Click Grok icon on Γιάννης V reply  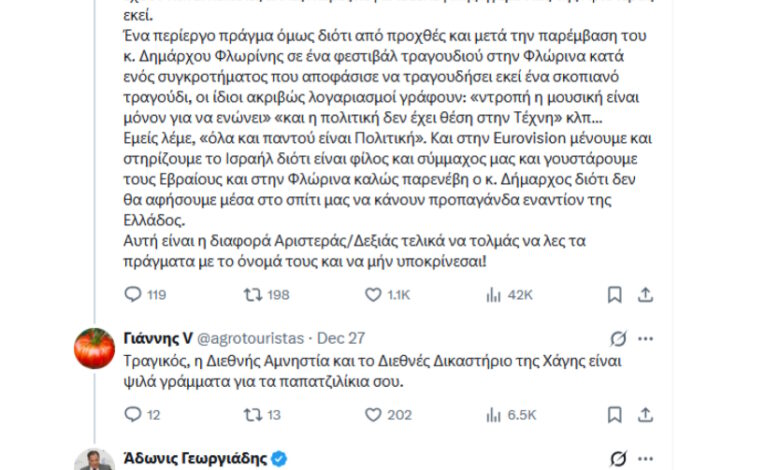pyautogui.click(x=619, y=338)
